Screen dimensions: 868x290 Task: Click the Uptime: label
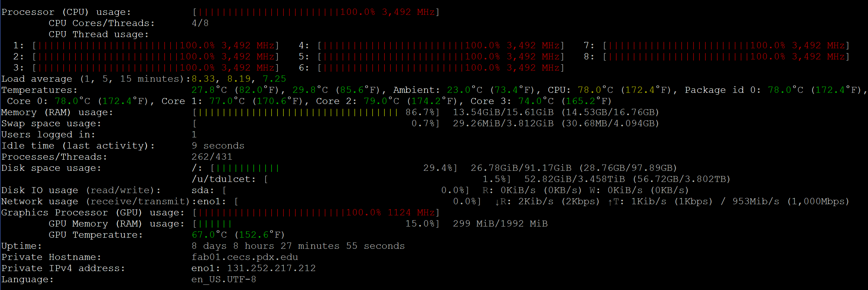pyautogui.click(x=22, y=246)
